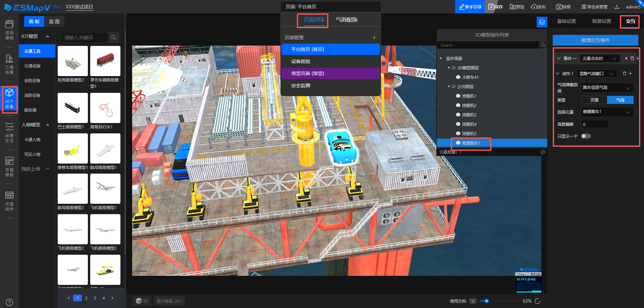Collapse the 3D模型图层 tree node
The image size is (644, 308).
pos(449,68)
